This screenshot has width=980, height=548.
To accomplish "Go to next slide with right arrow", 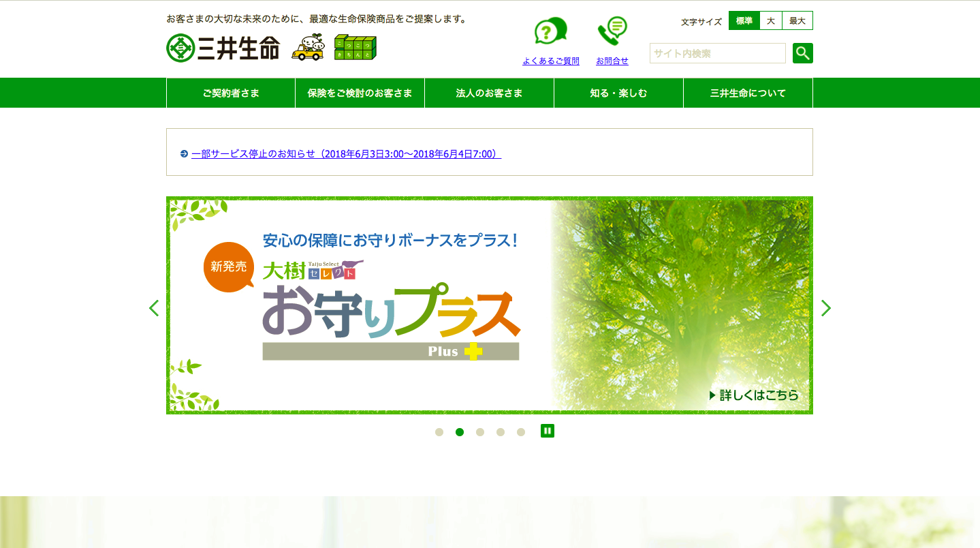I will click(x=826, y=308).
